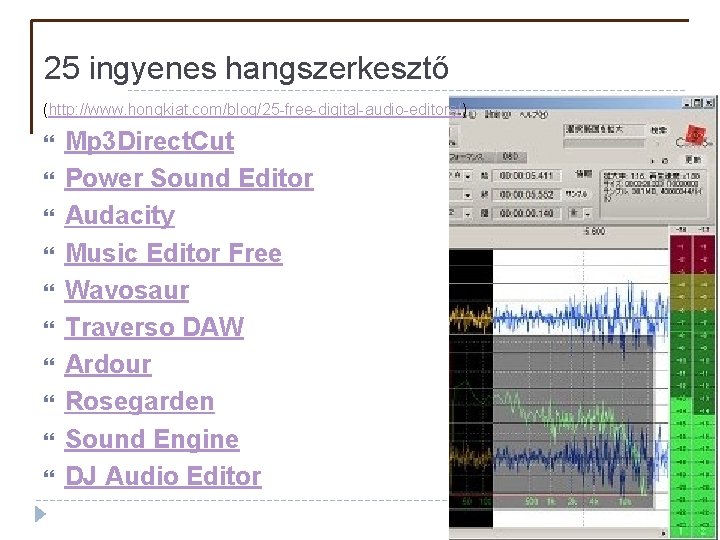Open the Help (ヘルプ) menu in the editor

(x=534, y=114)
